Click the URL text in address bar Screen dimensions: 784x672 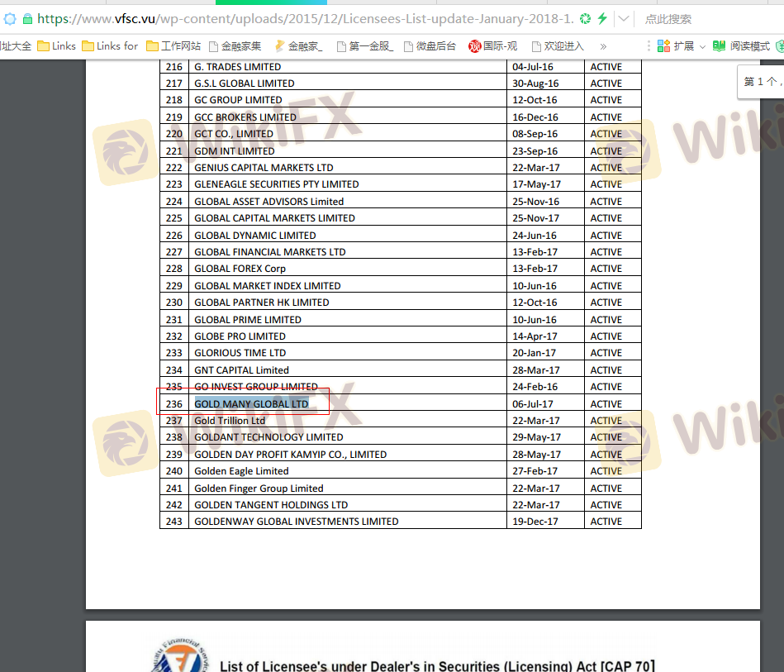tap(306, 18)
